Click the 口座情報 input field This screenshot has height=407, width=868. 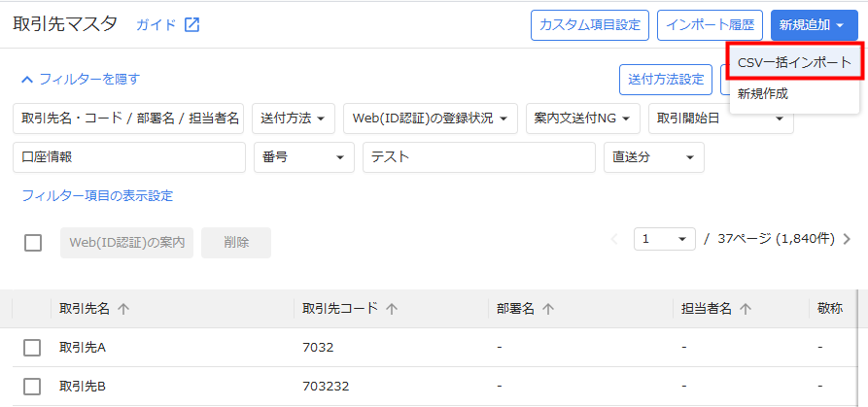pos(128,157)
